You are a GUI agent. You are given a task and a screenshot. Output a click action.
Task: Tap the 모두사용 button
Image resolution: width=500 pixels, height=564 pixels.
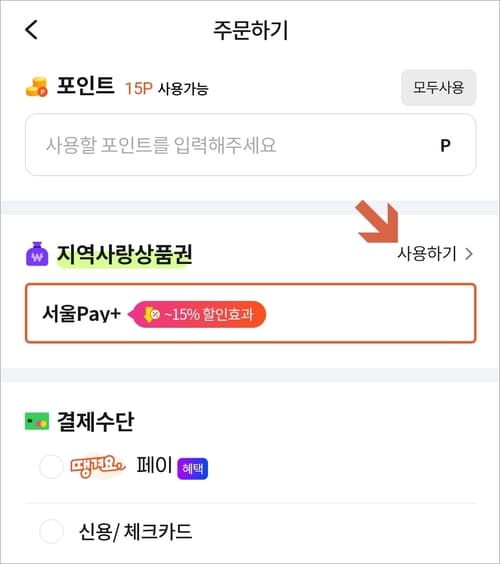tap(438, 87)
